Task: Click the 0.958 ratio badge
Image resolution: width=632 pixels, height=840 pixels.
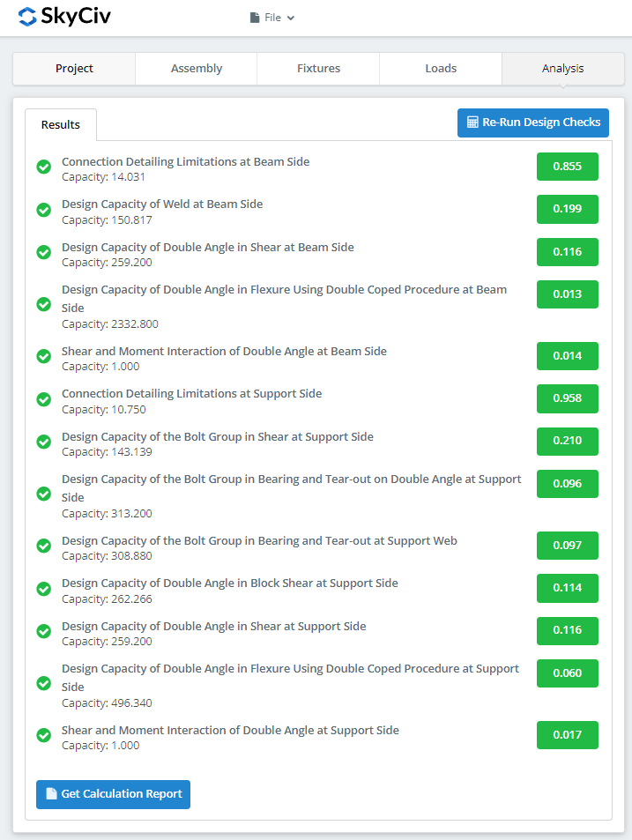Action: tap(567, 398)
